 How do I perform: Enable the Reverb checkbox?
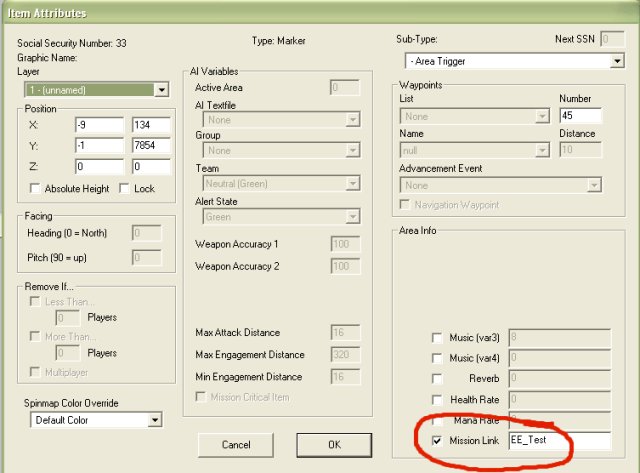pos(436,379)
